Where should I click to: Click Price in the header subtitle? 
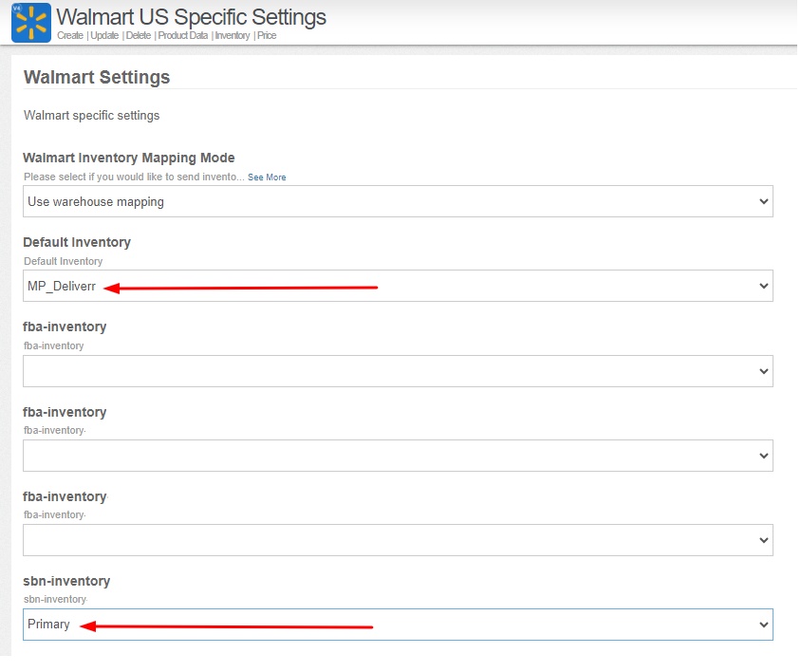pos(267,35)
